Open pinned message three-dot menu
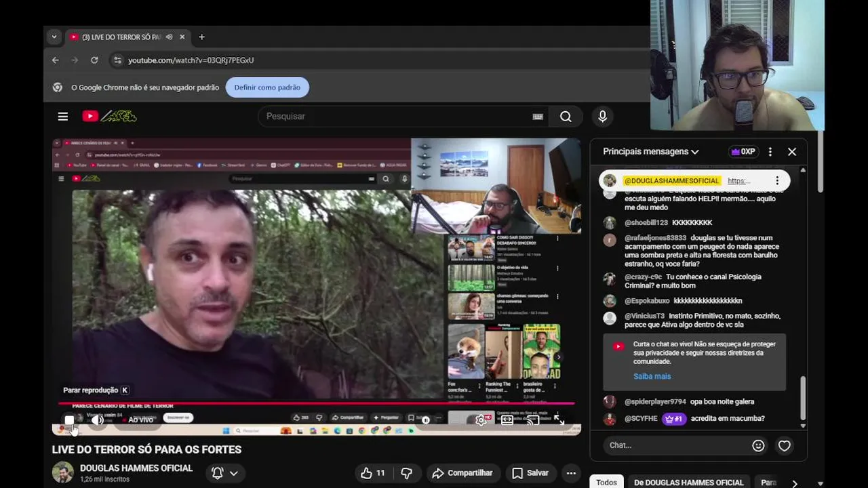The image size is (868, 488). click(777, 180)
